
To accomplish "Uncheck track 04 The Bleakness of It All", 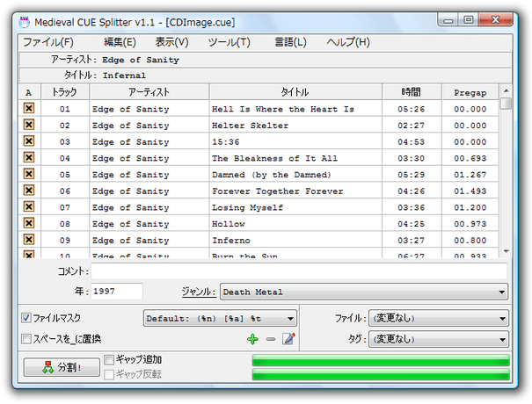I will pos(29,157).
